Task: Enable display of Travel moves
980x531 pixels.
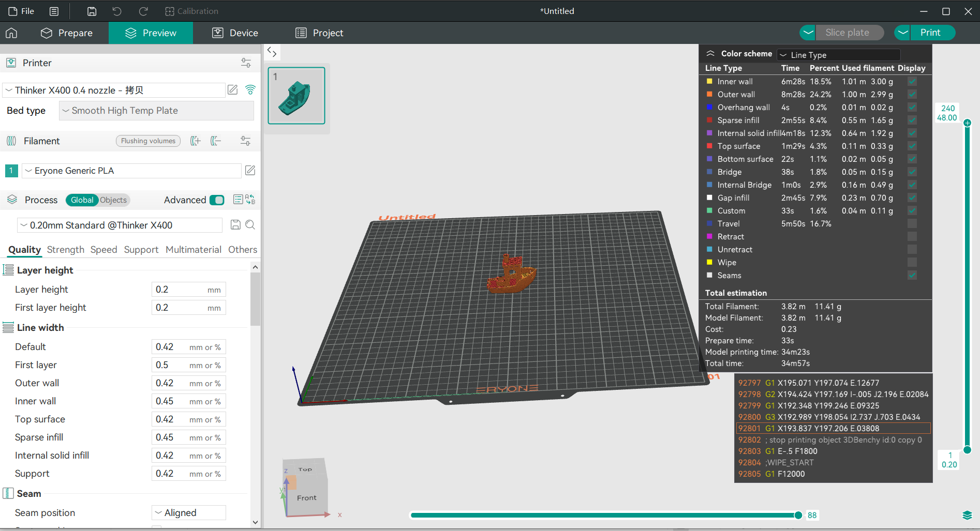Action: pyautogui.click(x=912, y=223)
